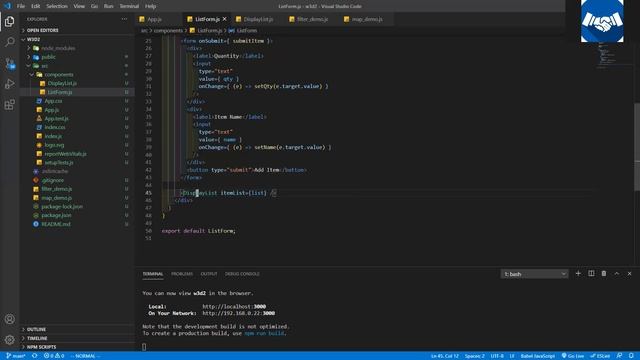Switch to the PROBLEMS panel tab

point(182,274)
